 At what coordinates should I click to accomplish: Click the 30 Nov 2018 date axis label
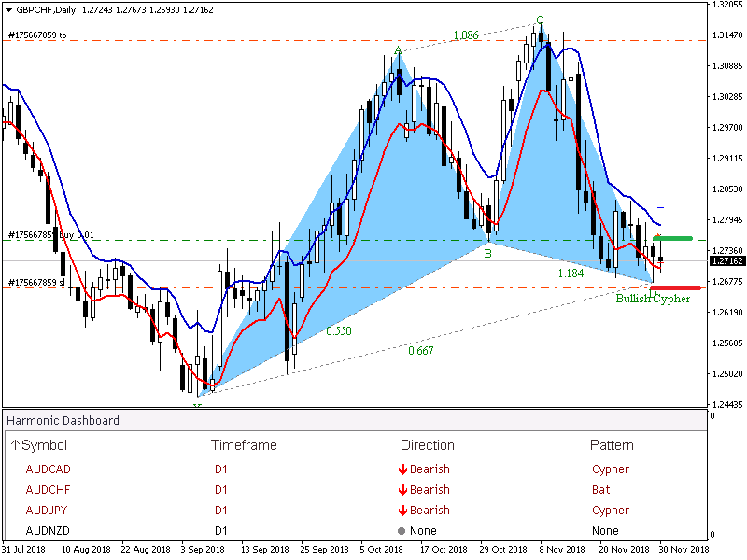click(684, 549)
